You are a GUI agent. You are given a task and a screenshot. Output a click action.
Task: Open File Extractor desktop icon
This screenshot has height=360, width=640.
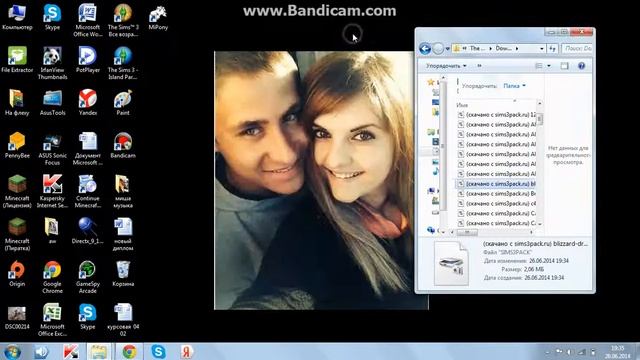point(17,60)
